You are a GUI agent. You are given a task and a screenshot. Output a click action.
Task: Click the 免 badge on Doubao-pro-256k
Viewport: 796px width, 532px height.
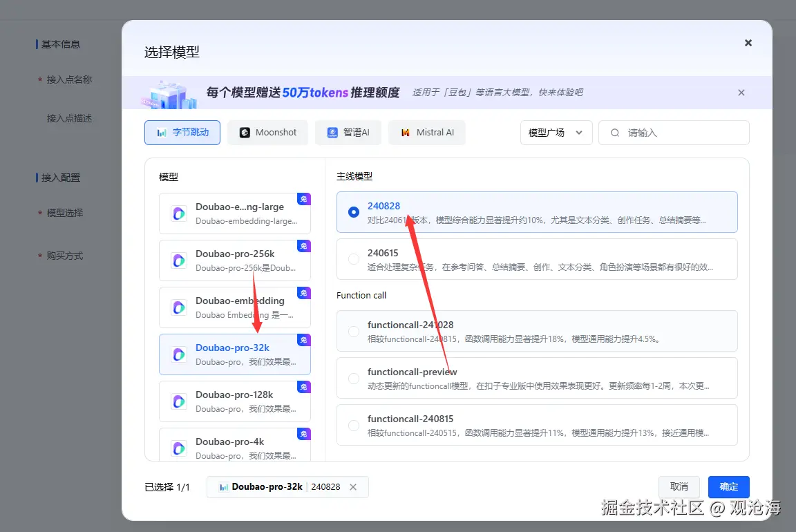click(303, 246)
